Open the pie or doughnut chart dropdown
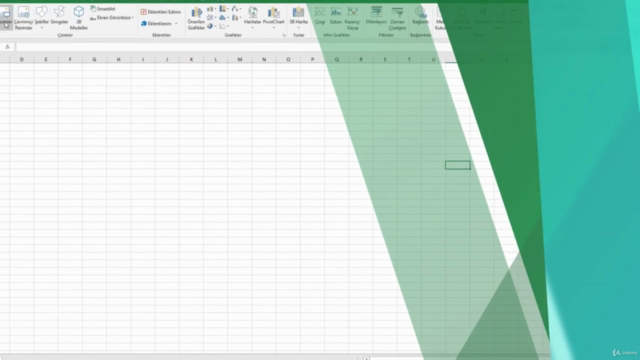 click(211, 26)
